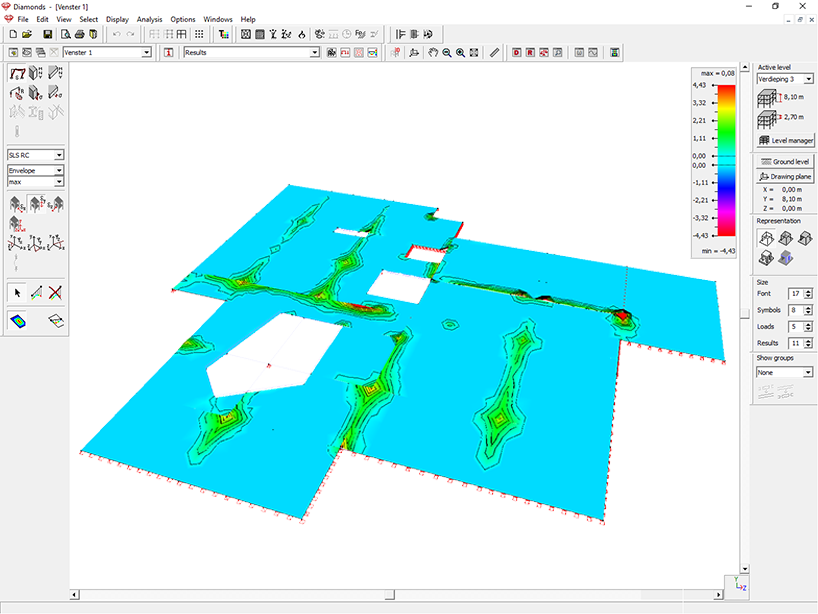Click the Ground level button
This screenshot has height=614, width=818.
[786, 162]
